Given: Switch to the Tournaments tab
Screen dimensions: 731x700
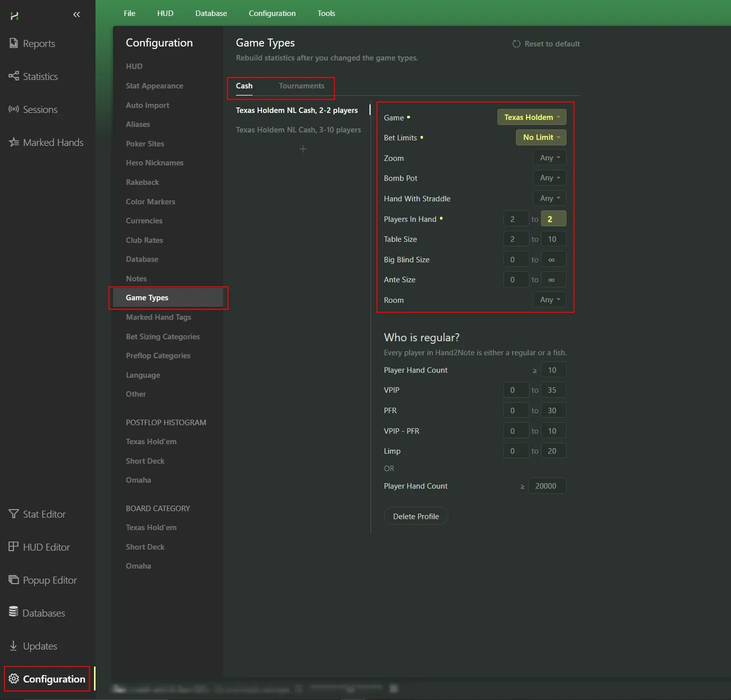Looking at the screenshot, I should point(301,86).
